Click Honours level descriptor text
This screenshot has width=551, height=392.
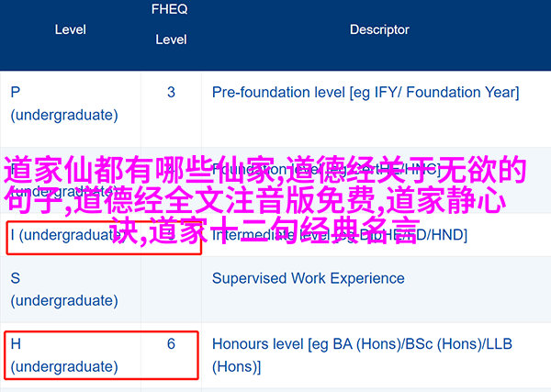click(363, 344)
